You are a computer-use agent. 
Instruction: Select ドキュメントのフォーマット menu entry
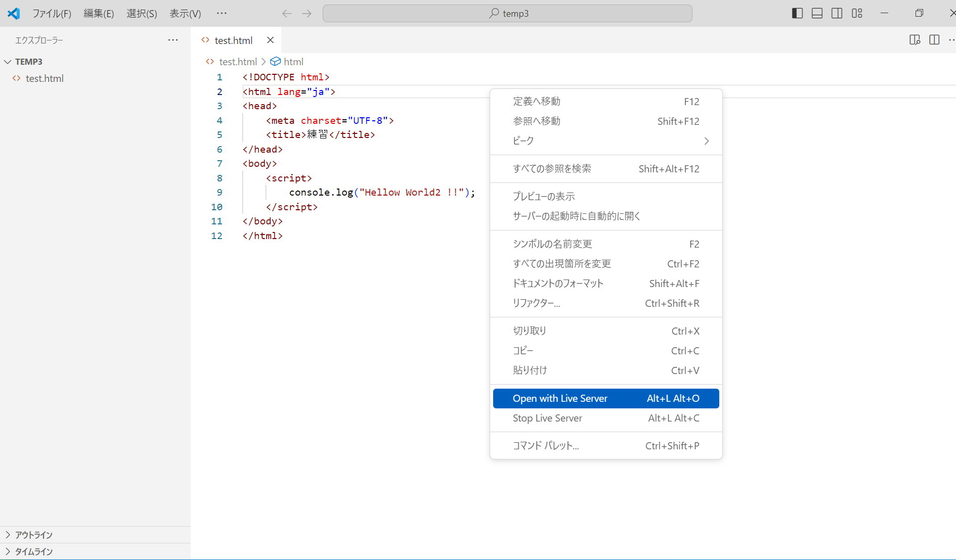(x=606, y=284)
